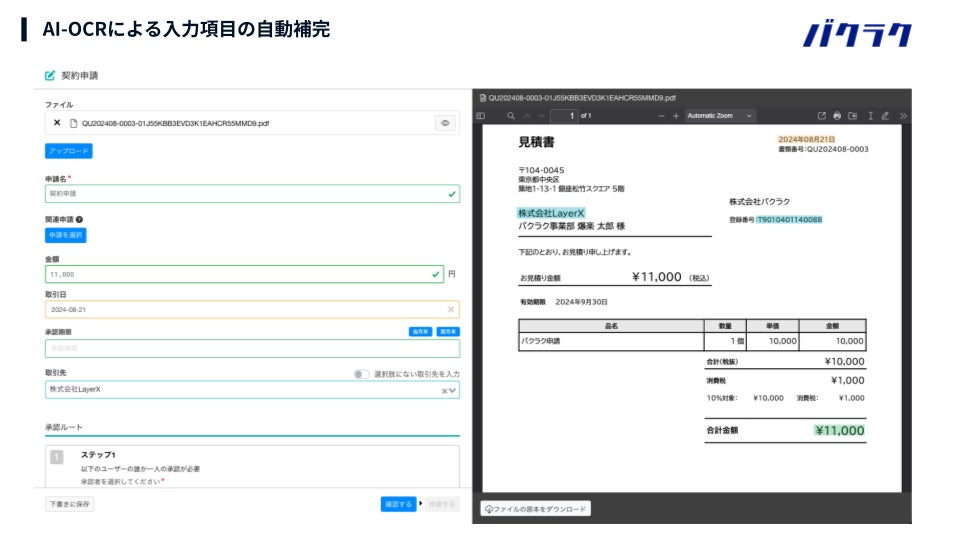Click the 有効期限 2024年9月30日 text
This screenshot has height=540, width=960.
pyautogui.click(x=563, y=302)
